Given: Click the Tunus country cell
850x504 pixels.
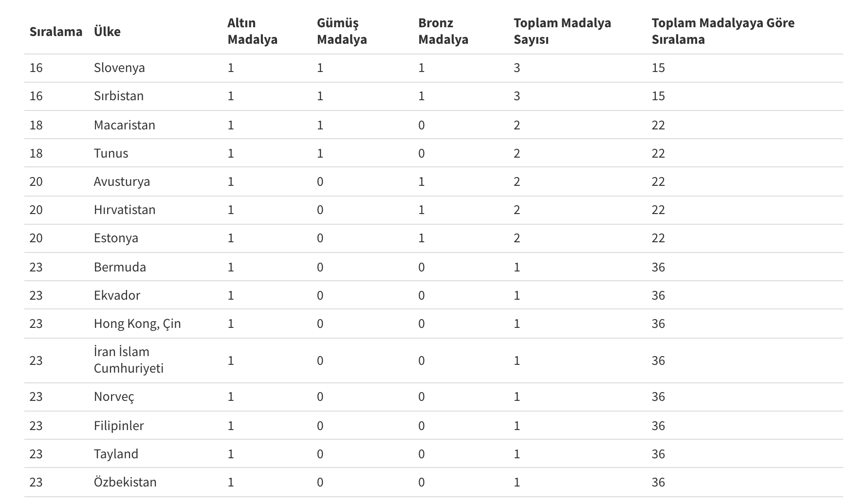Looking at the screenshot, I should pos(111,153).
